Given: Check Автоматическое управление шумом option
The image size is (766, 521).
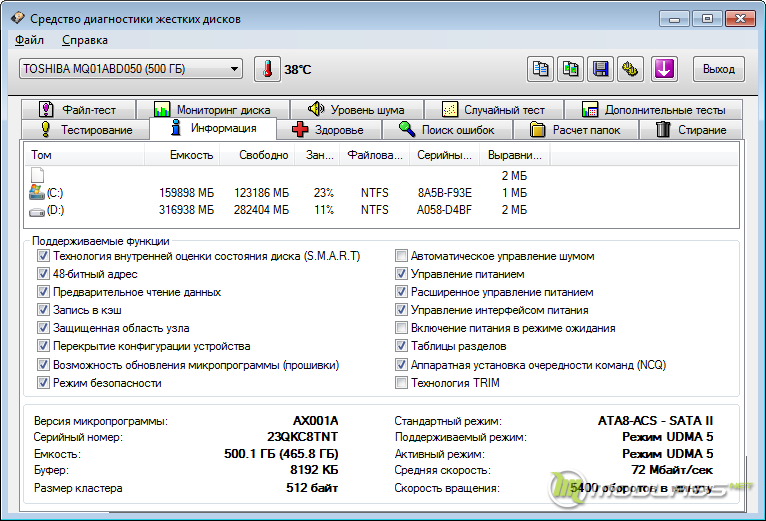Looking at the screenshot, I should click(401, 256).
